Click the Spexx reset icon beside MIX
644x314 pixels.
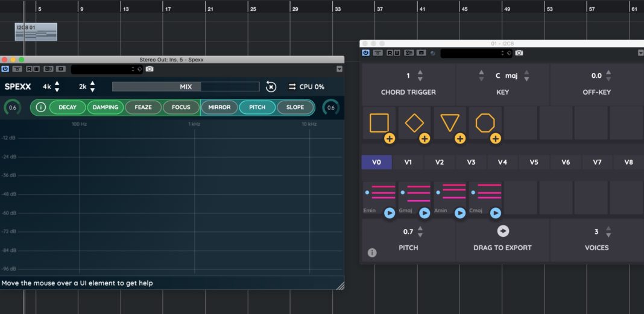click(x=271, y=87)
